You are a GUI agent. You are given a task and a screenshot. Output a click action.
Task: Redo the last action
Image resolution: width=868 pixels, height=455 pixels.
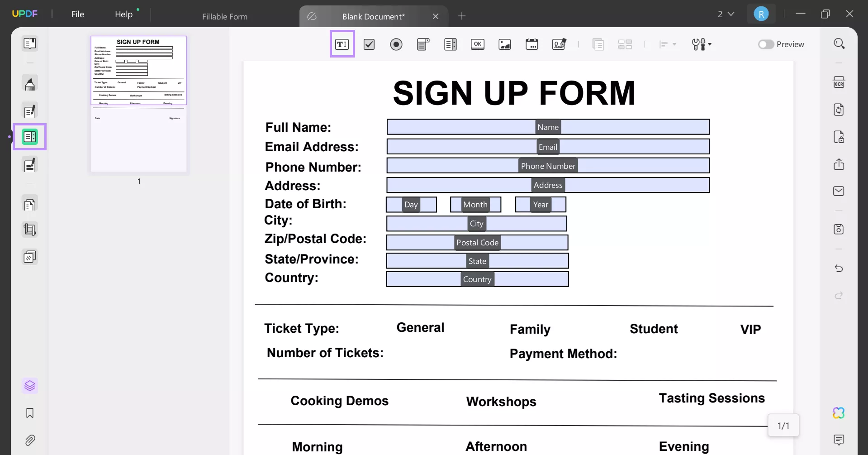(839, 295)
